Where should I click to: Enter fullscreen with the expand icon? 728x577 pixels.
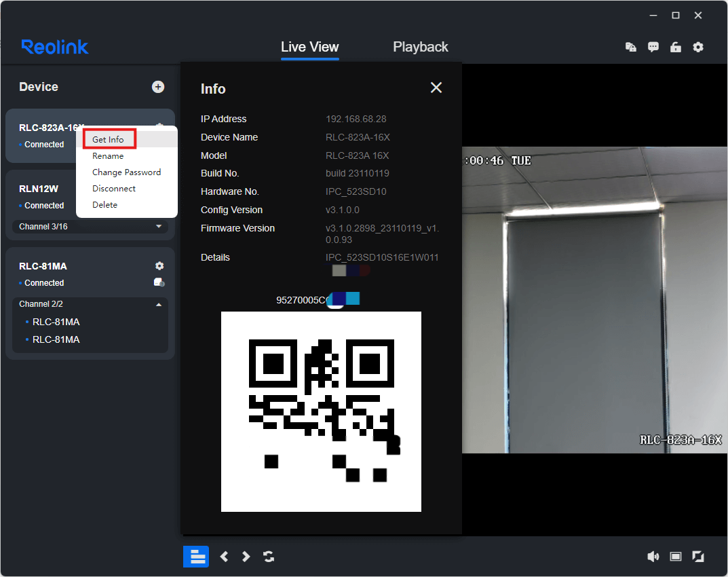[698, 557]
